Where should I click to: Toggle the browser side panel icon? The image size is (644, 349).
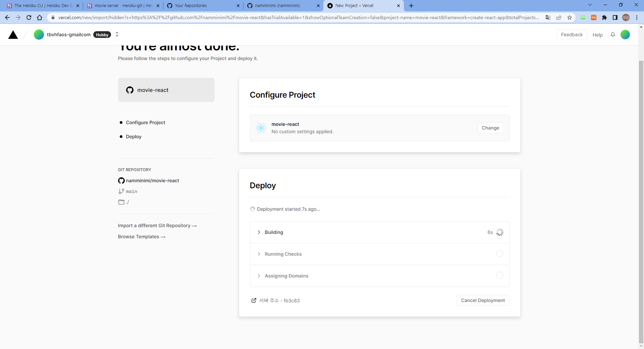click(615, 17)
